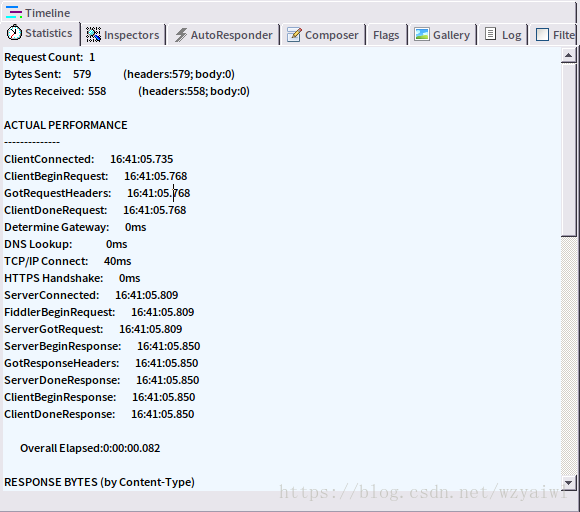Click the HTTPS Handshake 0ms line
Image resolution: width=580 pixels, height=512 pixels.
72,279
